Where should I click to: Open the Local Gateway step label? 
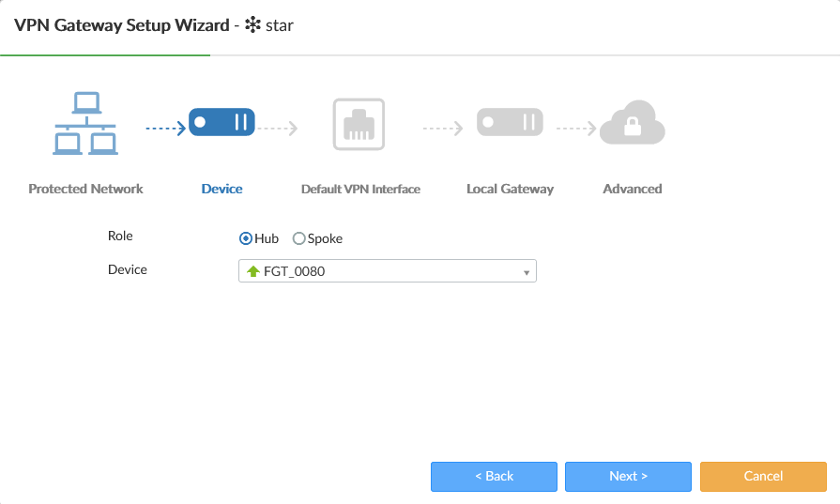tap(510, 189)
